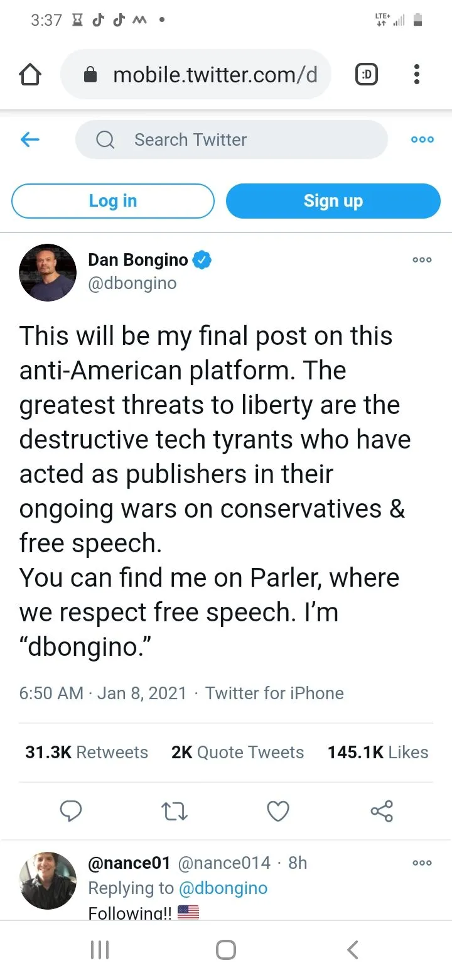The height and width of the screenshot is (980, 452).
Task: Retweet Dan Bongino's post
Action: coord(175,811)
